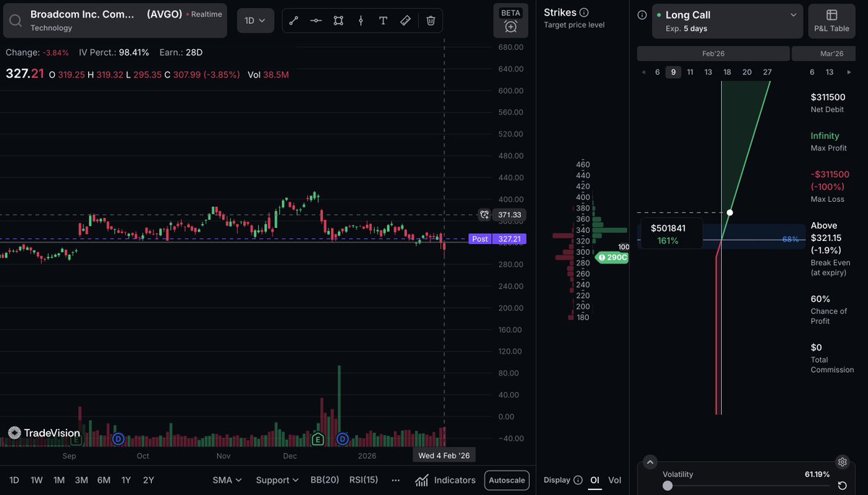Select the Feb 18 expiration date
Screen dimensions: 868x495
pyautogui.click(x=727, y=72)
